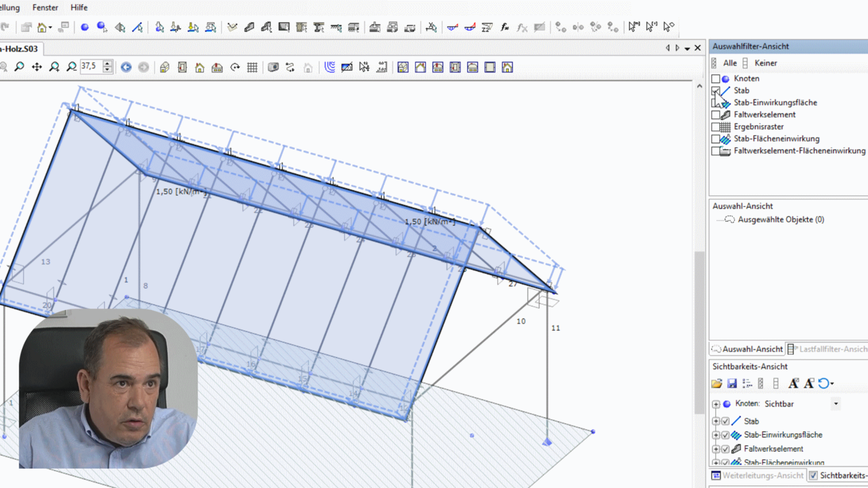Click the pan view cross-arrows icon
Screen dimensions: 868x488
tap(37, 67)
